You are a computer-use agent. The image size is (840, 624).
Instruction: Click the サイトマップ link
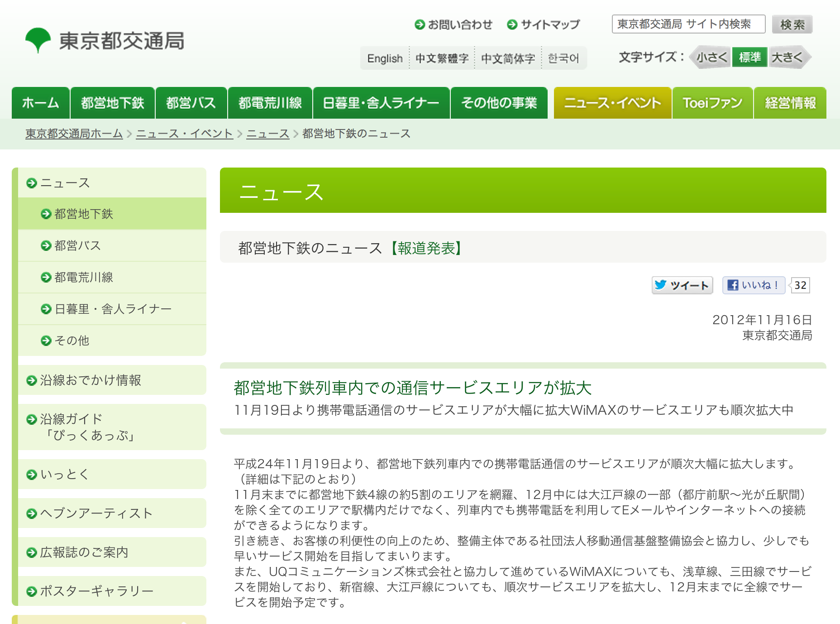point(544,24)
